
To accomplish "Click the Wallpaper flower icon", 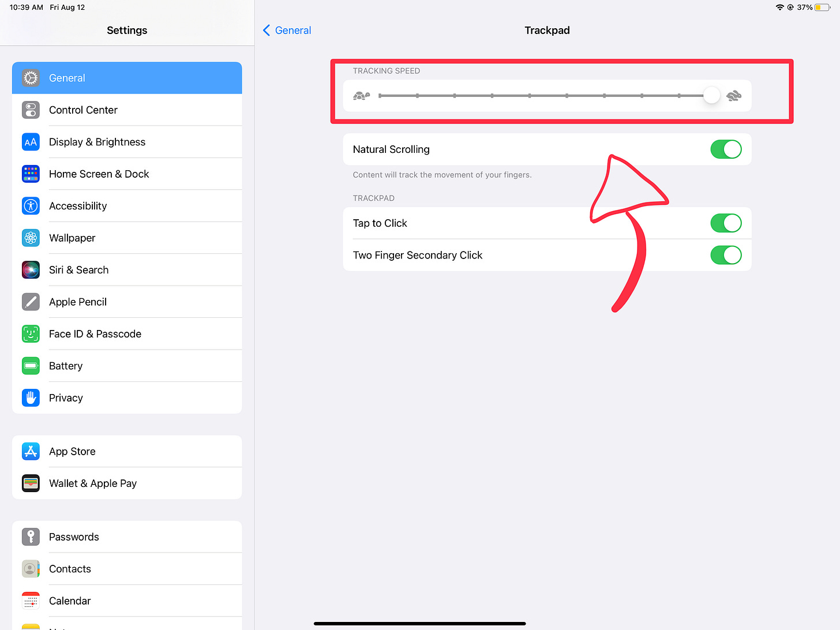I will coord(31,238).
